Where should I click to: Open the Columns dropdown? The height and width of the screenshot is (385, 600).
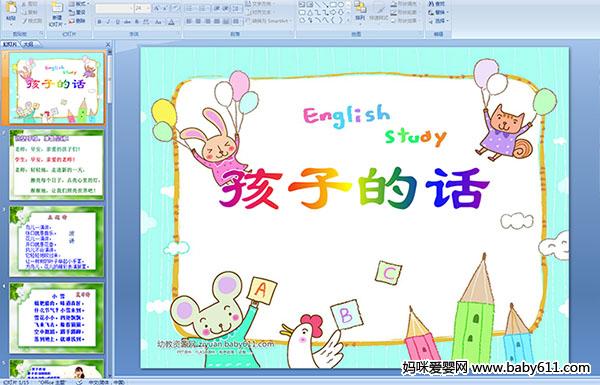click(236, 21)
